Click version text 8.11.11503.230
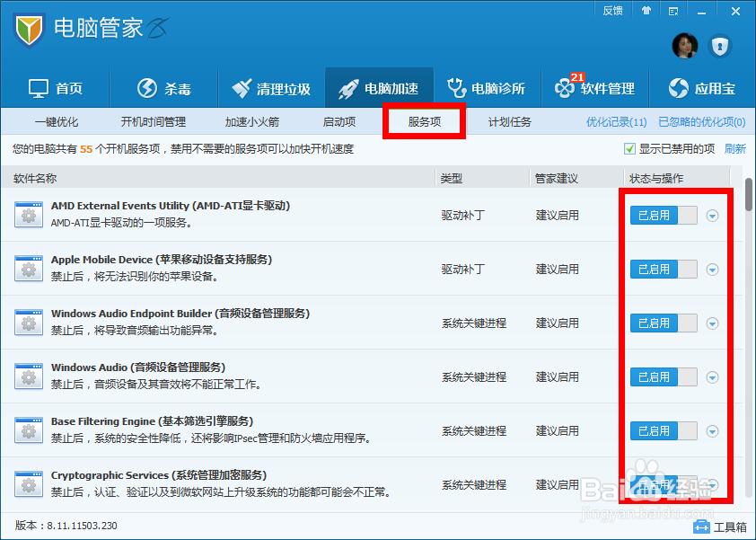The image size is (756, 540). pyautogui.click(x=82, y=526)
